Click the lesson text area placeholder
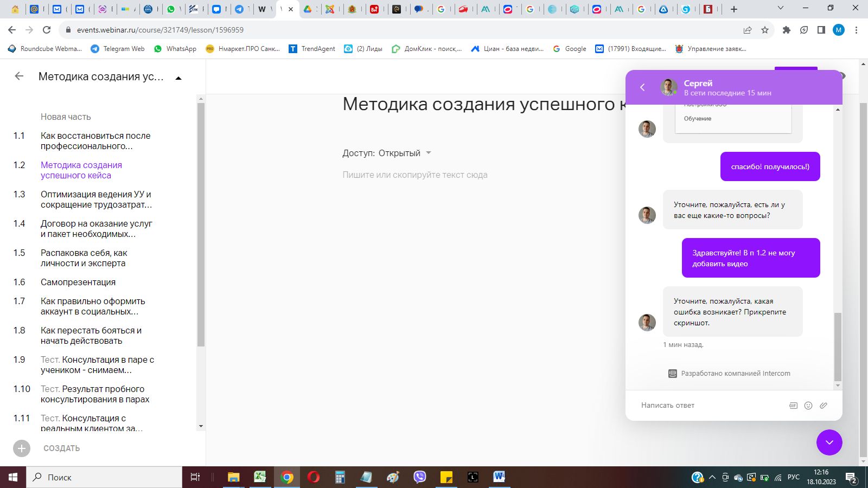Image resolution: width=868 pixels, height=488 pixels. [415, 175]
